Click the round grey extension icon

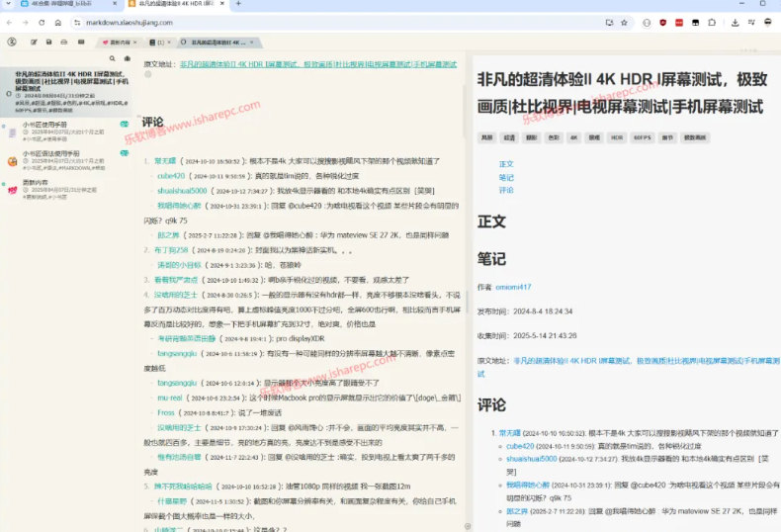point(647,23)
